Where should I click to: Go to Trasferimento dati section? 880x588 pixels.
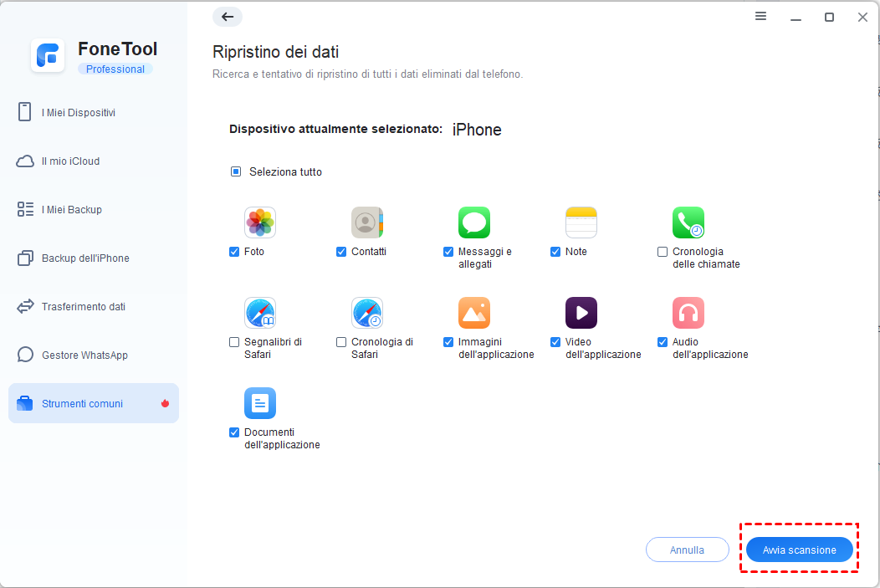83,307
